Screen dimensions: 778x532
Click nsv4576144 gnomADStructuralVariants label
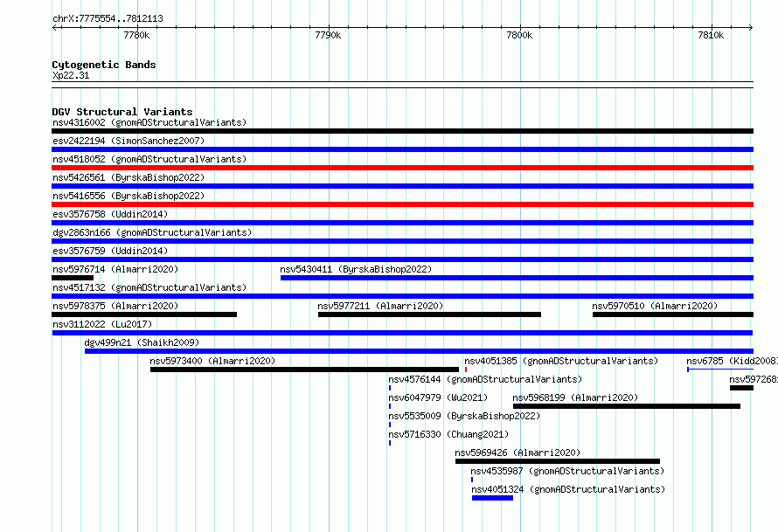pos(485,379)
